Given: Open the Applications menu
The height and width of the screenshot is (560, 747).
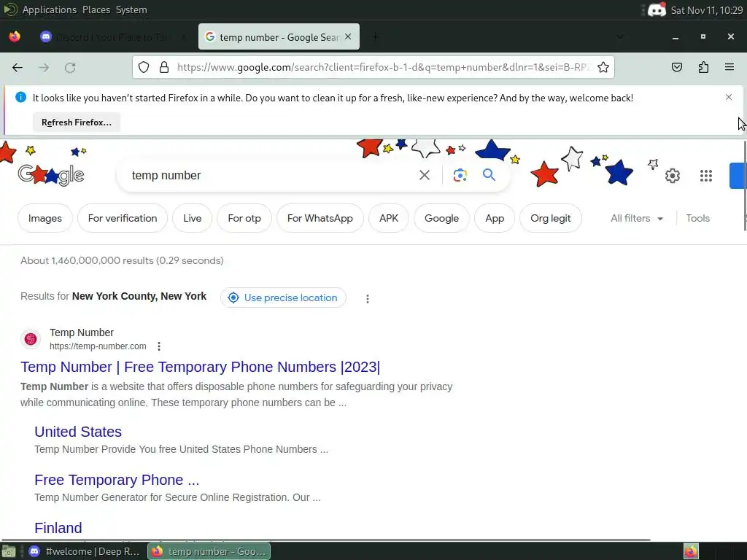Looking at the screenshot, I should [49, 9].
